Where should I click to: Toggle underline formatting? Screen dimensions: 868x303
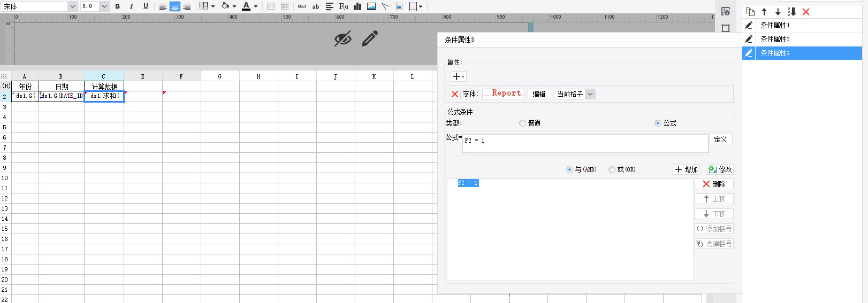point(146,6)
